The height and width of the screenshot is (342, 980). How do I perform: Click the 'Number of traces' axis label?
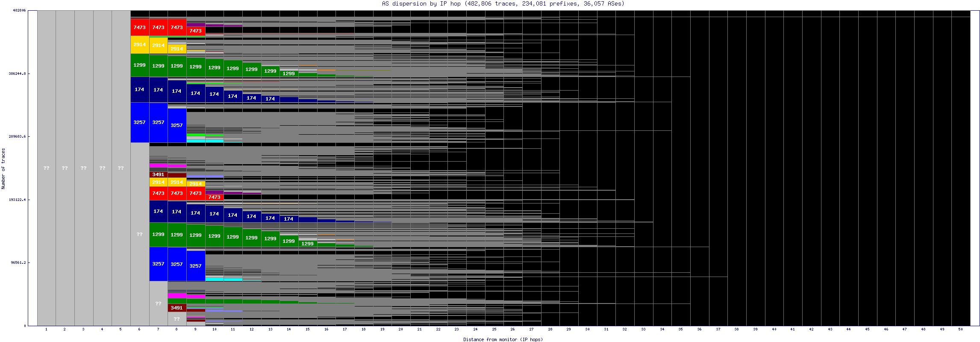tap(3, 168)
